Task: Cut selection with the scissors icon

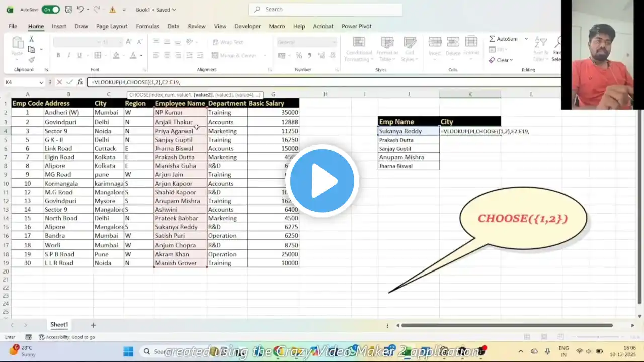Action: point(31,39)
